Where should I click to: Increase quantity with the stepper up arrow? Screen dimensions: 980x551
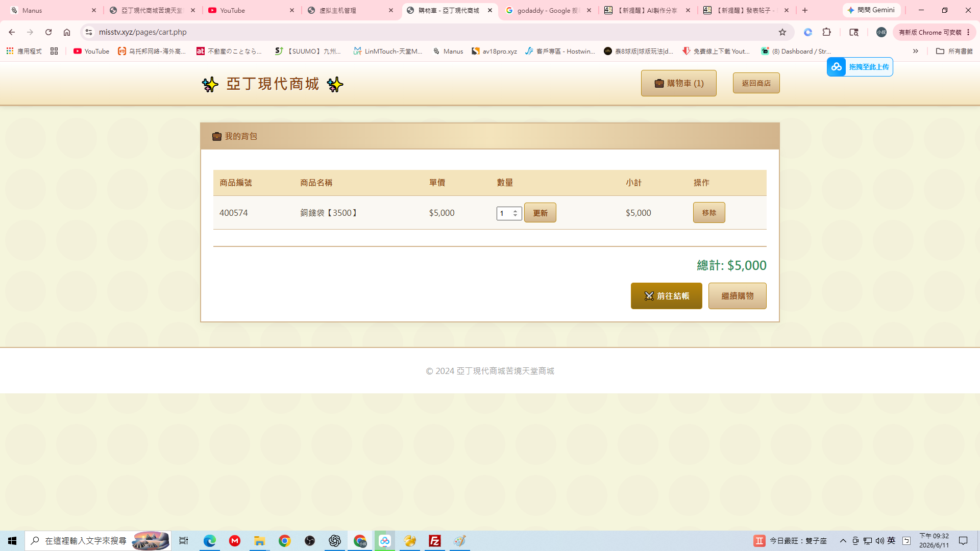point(515,211)
